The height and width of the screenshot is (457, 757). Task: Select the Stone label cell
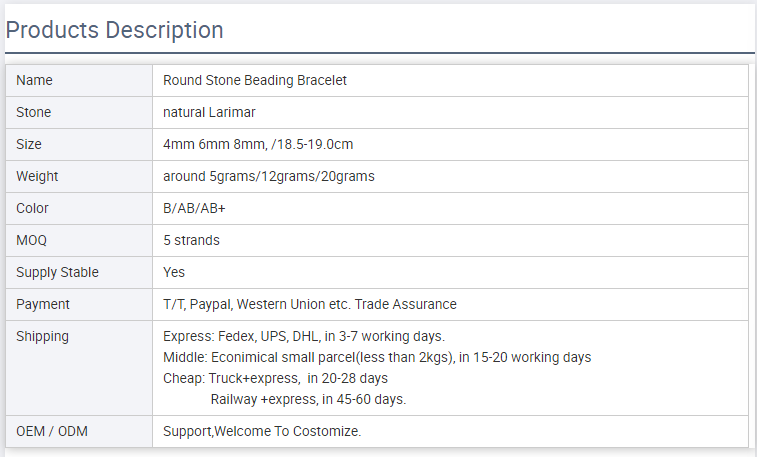point(34,112)
